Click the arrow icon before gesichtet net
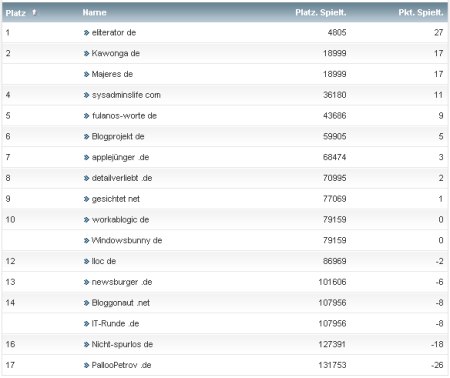450x378 pixels. point(87,199)
